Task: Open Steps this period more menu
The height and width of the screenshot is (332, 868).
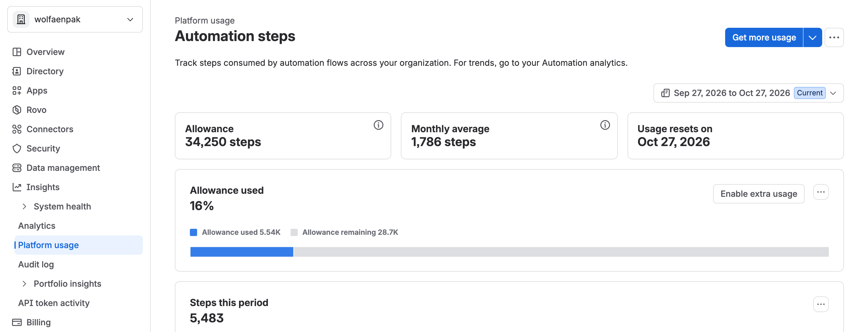Action: [820, 304]
